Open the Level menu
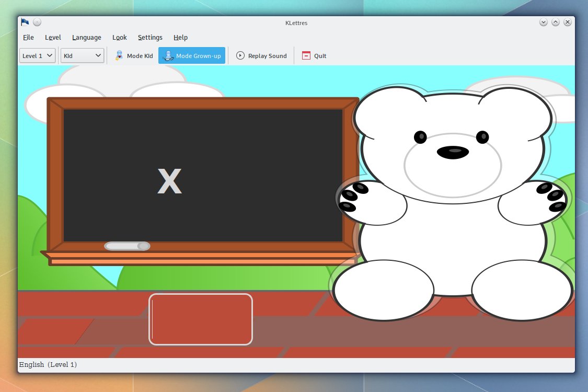The image size is (588, 392). (53, 38)
